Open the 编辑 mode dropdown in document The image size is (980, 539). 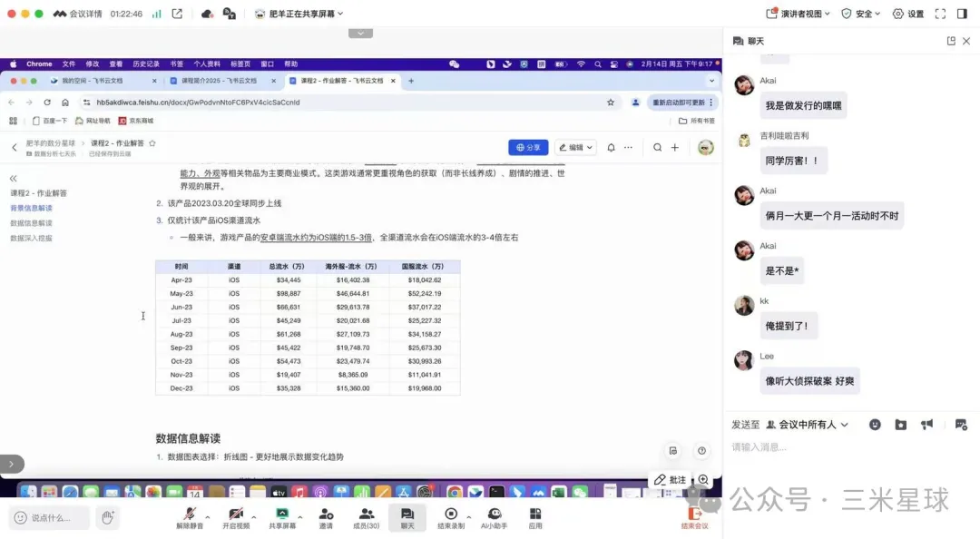(575, 147)
